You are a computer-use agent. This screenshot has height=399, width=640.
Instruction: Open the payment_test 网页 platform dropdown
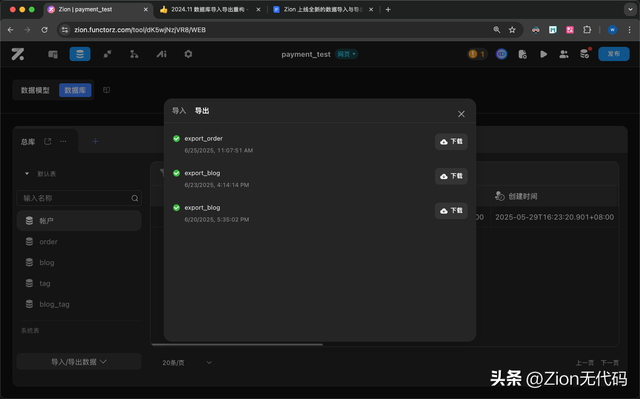click(346, 54)
